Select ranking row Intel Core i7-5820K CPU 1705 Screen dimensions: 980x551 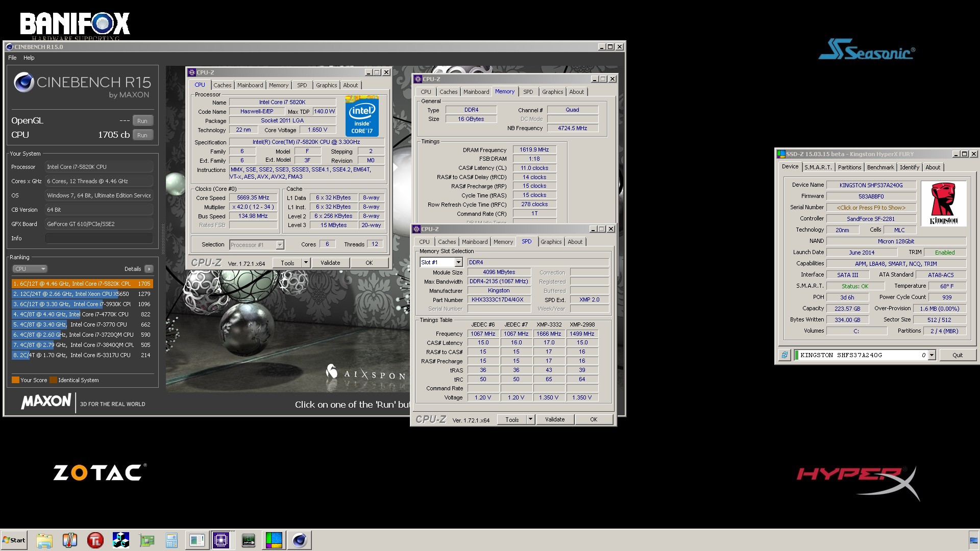tap(82, 284)
